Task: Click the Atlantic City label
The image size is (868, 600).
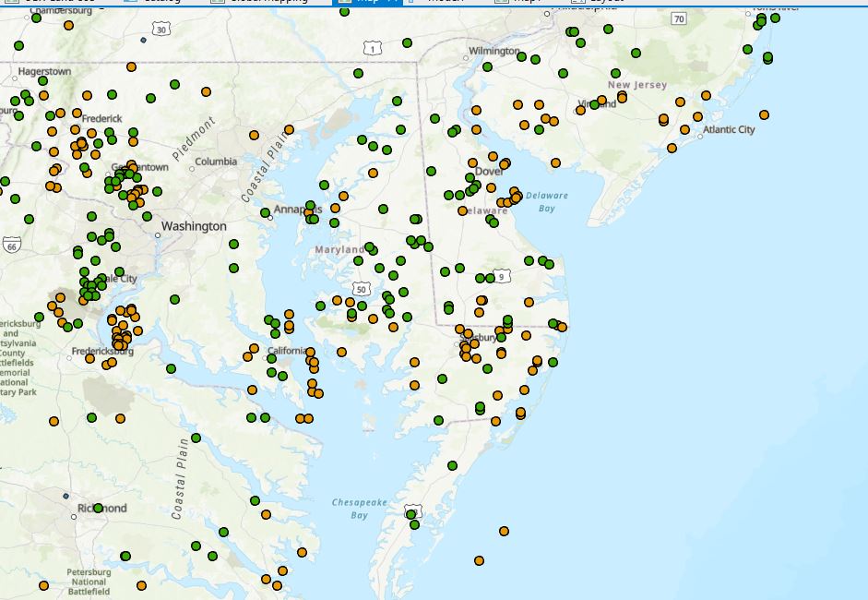Action: (729, 129)
